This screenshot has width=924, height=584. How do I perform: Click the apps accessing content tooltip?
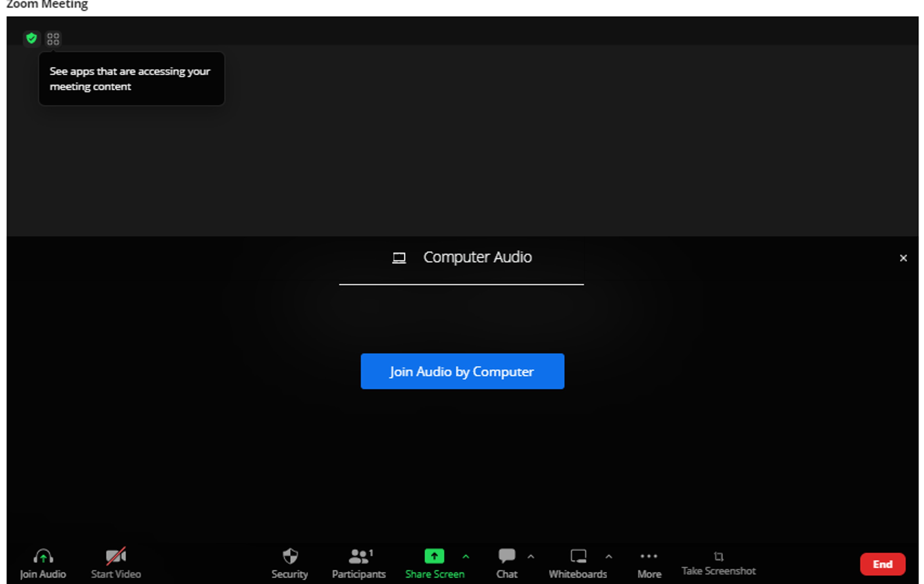coord(131,79)
